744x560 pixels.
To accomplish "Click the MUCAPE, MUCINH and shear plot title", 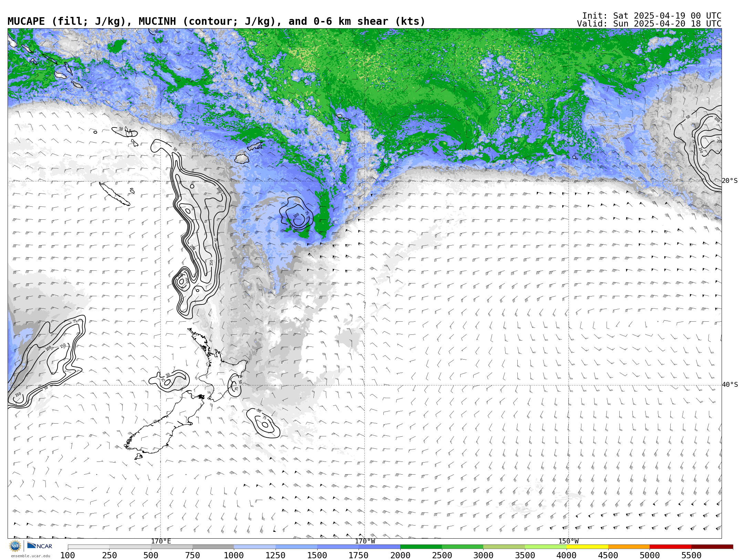I will coord(216,21).
